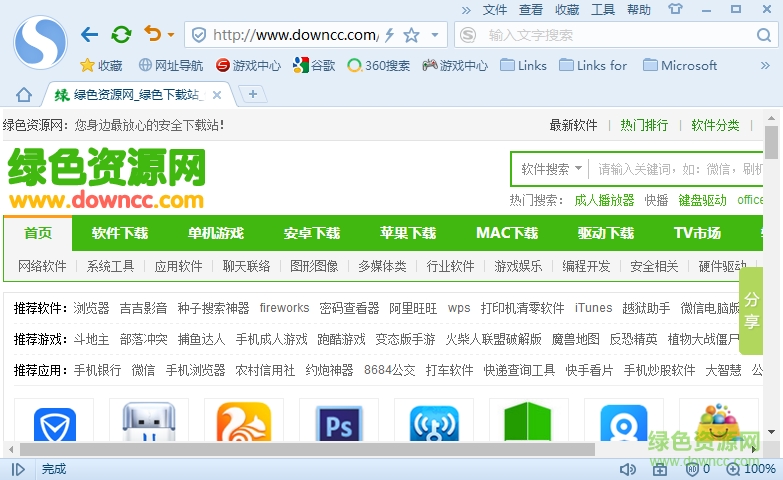Bookmark the page with the address bar star
The height and width of the screenshot is (480, 783).
click(411, 35)
